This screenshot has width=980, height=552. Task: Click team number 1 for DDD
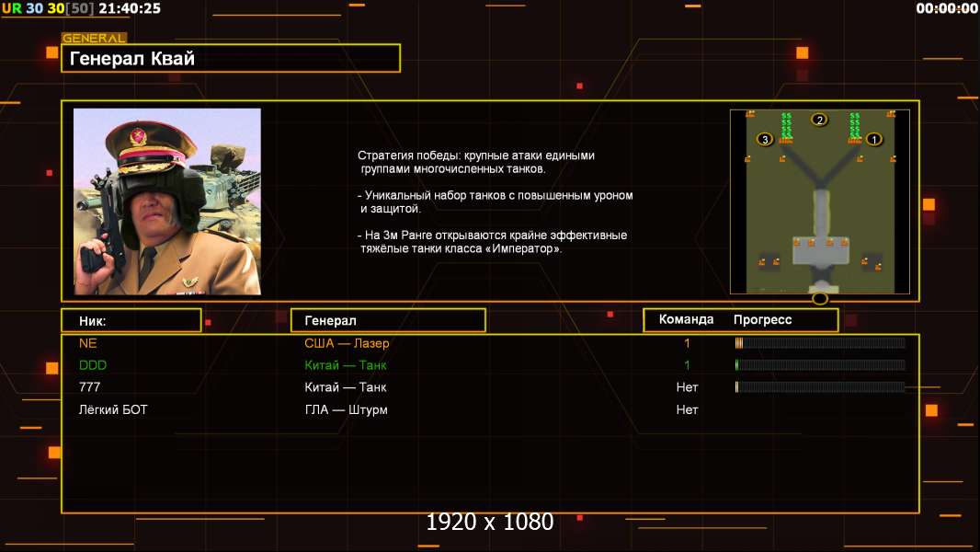coord(687,365)
